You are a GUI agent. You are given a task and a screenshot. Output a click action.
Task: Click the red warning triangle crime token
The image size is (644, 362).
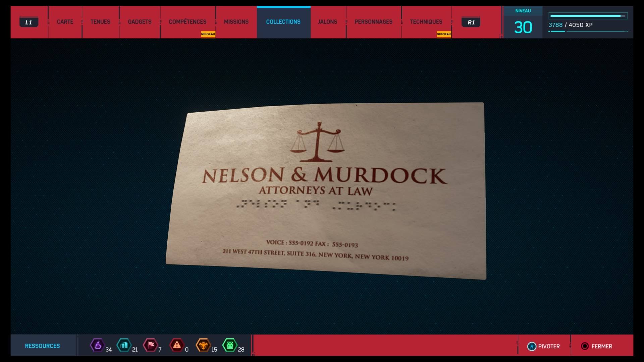point(177,345)
